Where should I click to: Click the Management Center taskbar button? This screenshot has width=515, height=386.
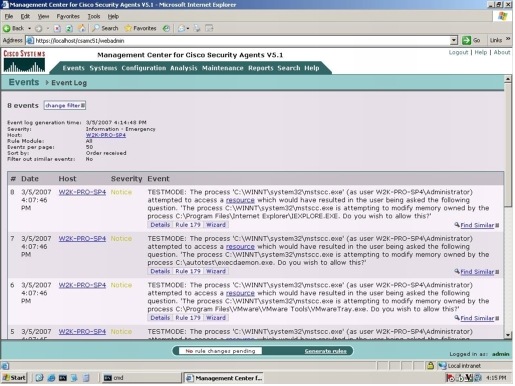click(223, 378)
